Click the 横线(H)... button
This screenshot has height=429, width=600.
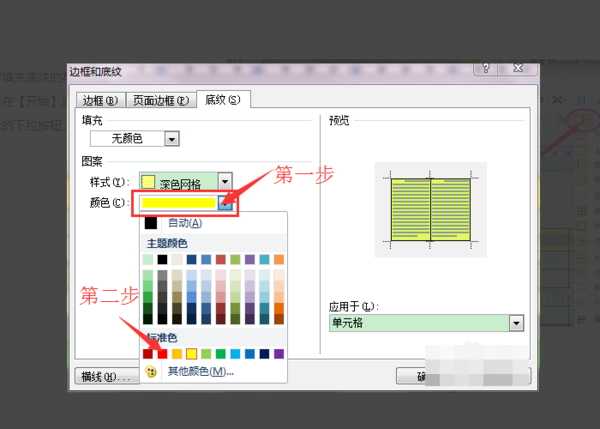tap(107, 377)
